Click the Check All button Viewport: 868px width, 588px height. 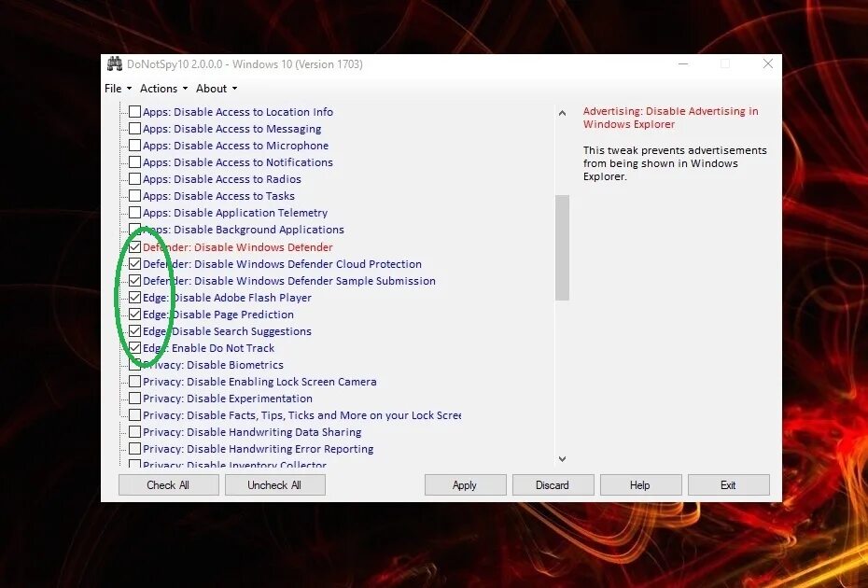point(168,485)
